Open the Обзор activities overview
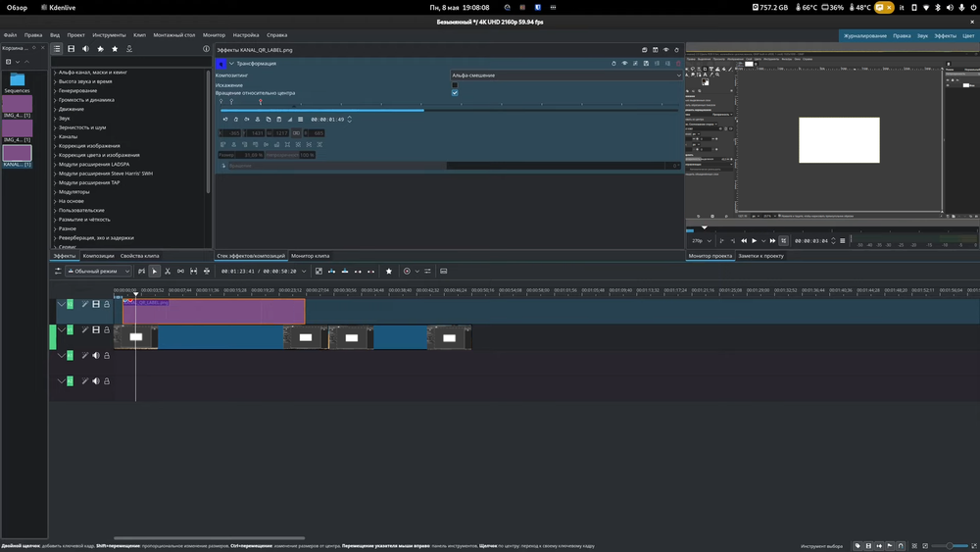Screen dimensions: 980x552 [x=17, y=8]
